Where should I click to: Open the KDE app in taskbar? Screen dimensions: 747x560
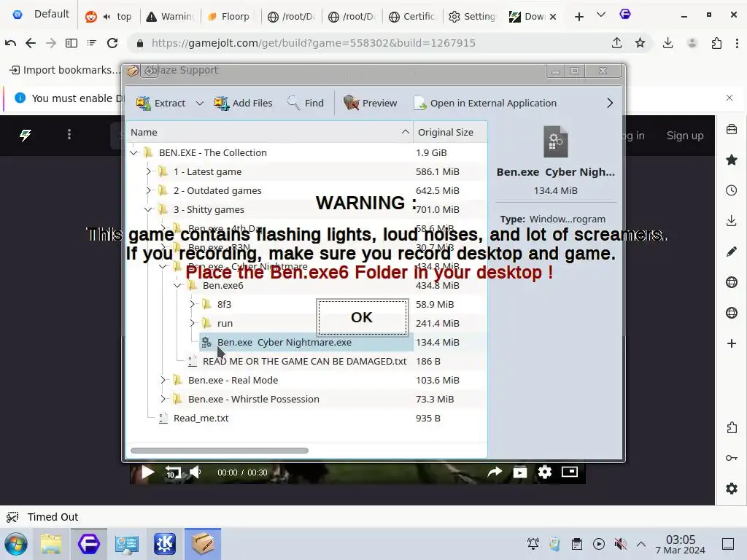point(164,544)
